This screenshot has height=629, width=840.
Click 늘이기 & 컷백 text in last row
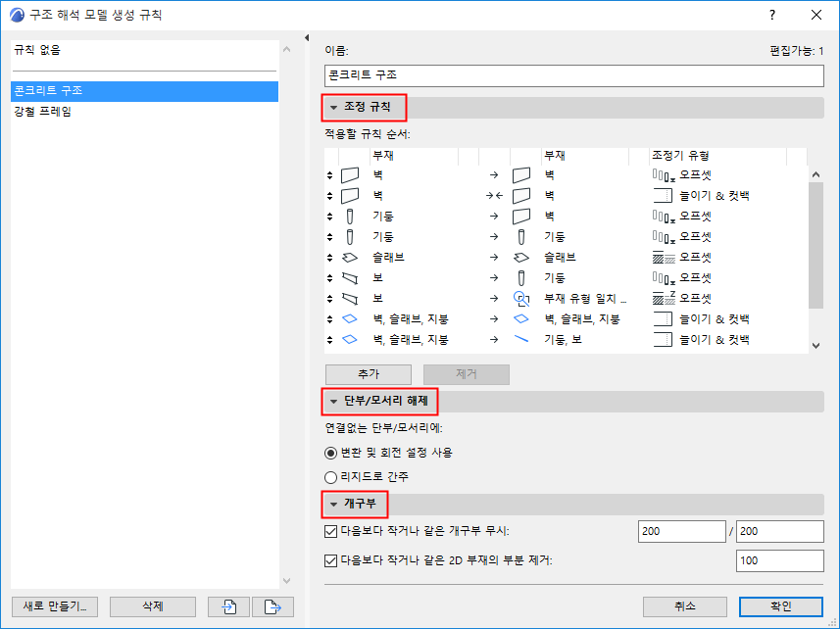click(x=715, y=339)
